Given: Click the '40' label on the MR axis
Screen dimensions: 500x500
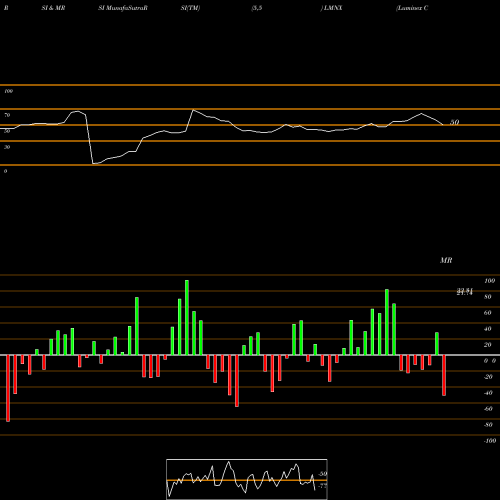Looking at the screenshot, I should (488, 329).
